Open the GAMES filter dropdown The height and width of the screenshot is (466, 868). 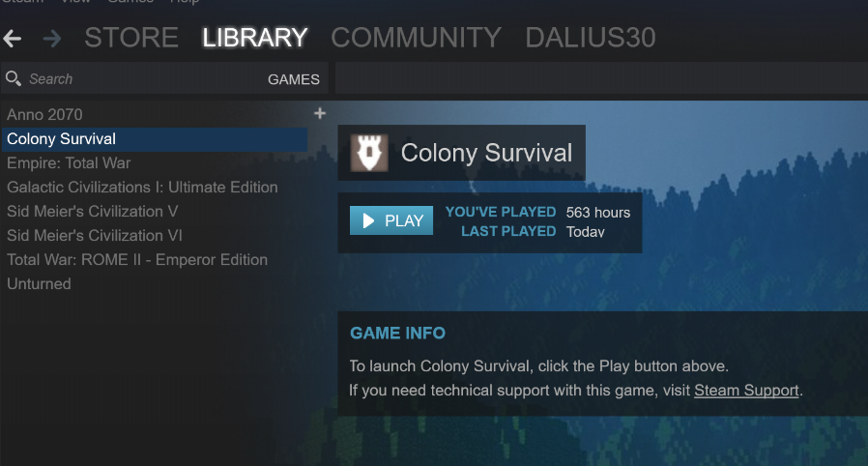[x=294, y=79]
